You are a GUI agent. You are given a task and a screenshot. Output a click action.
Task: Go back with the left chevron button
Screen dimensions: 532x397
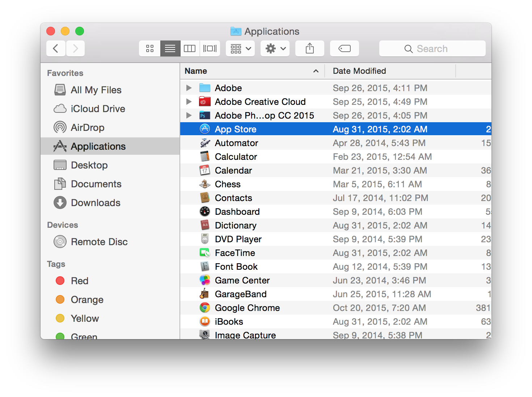coord(56,48)
